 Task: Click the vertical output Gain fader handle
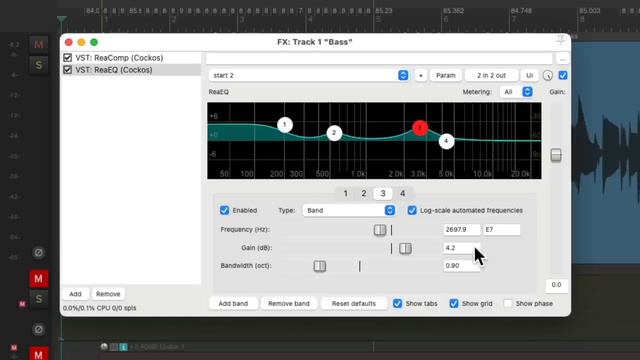(x=556, y=155)
